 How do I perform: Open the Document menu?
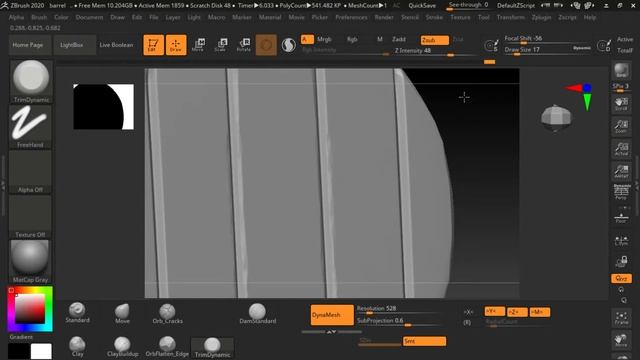tap(89, 18)
